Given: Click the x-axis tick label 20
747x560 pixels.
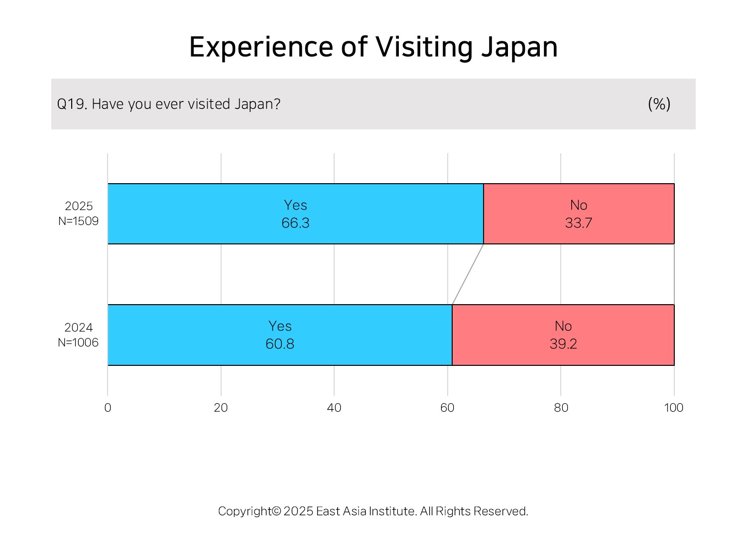Looking at the screenshot, I should coord(221,408).
